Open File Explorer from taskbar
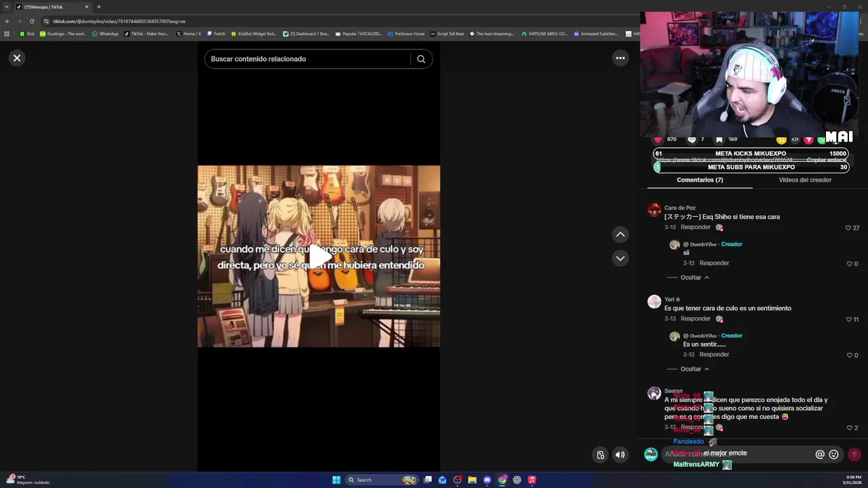The image size is (868, 488). pos(472,480)
